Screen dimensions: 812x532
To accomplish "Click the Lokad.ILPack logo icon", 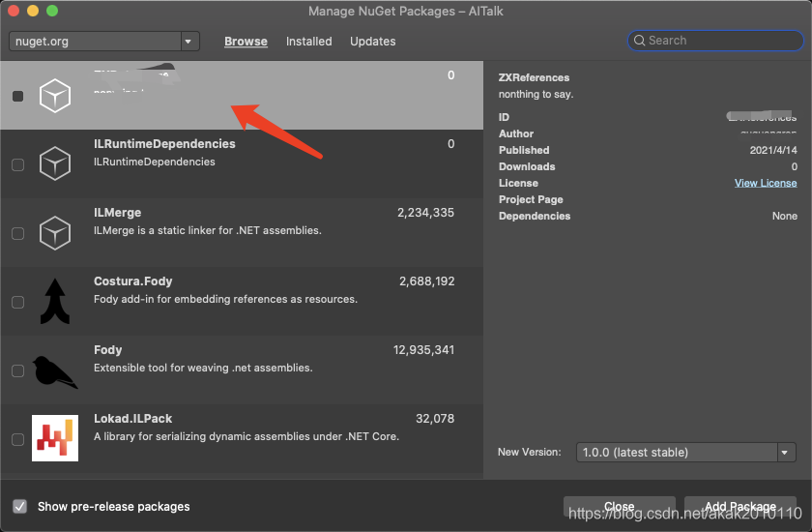I will click(55, 438).
